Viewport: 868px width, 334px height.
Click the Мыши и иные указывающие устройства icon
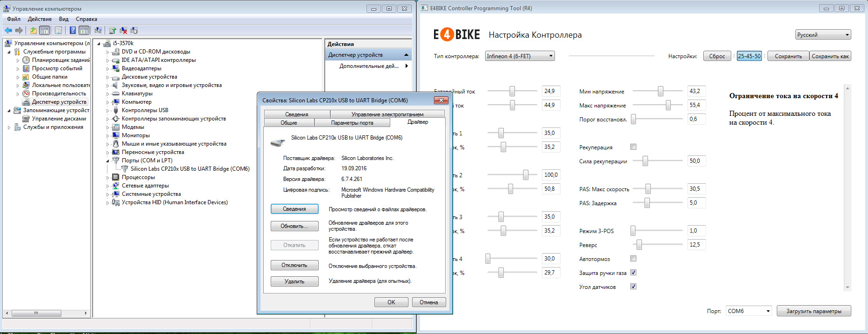point(116,144)
